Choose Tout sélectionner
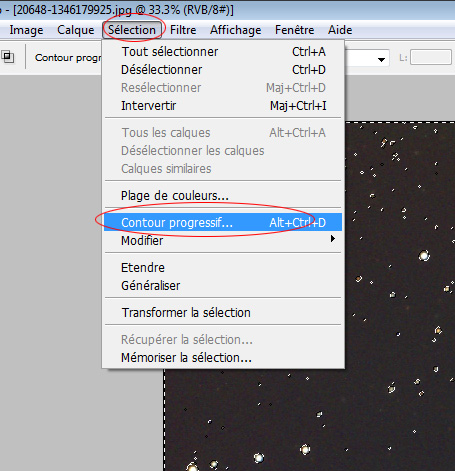 (x=223, y=52)
